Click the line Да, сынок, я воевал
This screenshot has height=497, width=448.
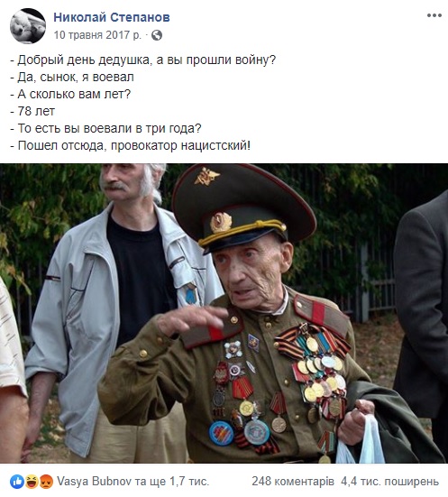coord(72,77)
